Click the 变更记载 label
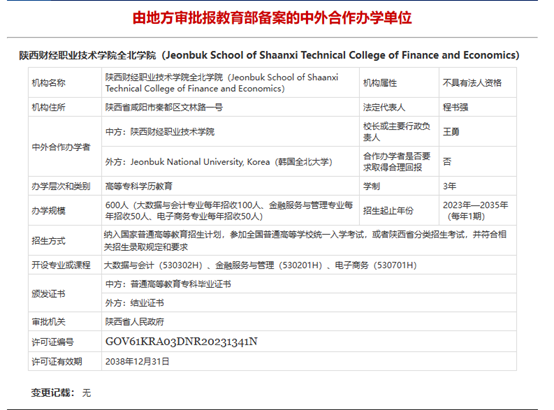The width and height of the screenshot is (554, 410). click(53, 393)
